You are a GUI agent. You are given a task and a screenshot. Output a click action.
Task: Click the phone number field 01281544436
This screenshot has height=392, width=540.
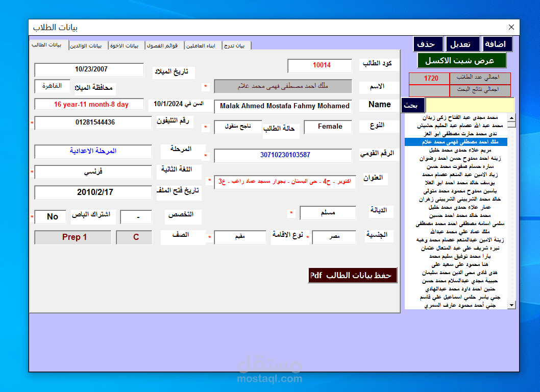tap(93, 122)
